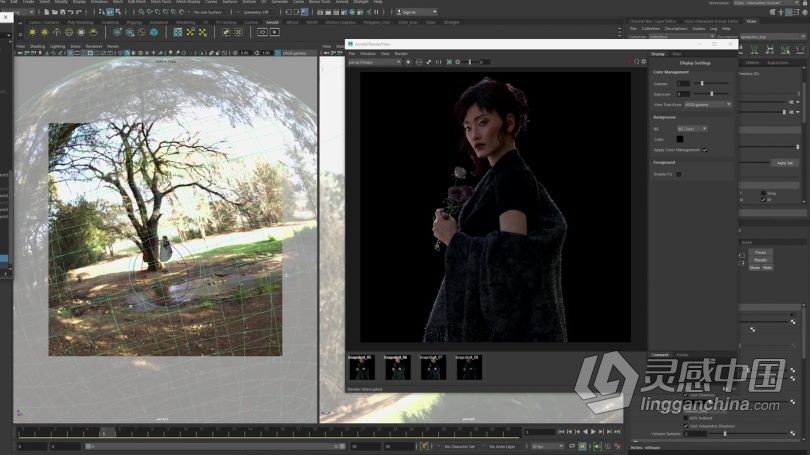The height and width of the screenshot is (455, 810).
Task: Click the Create Volume teal shelf icon
Action: coord(154,32)
